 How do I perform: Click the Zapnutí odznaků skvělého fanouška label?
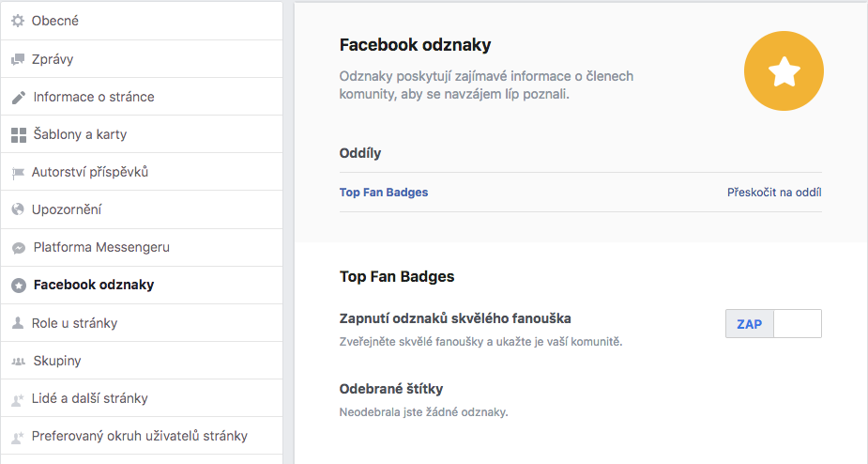pos(455,318)
